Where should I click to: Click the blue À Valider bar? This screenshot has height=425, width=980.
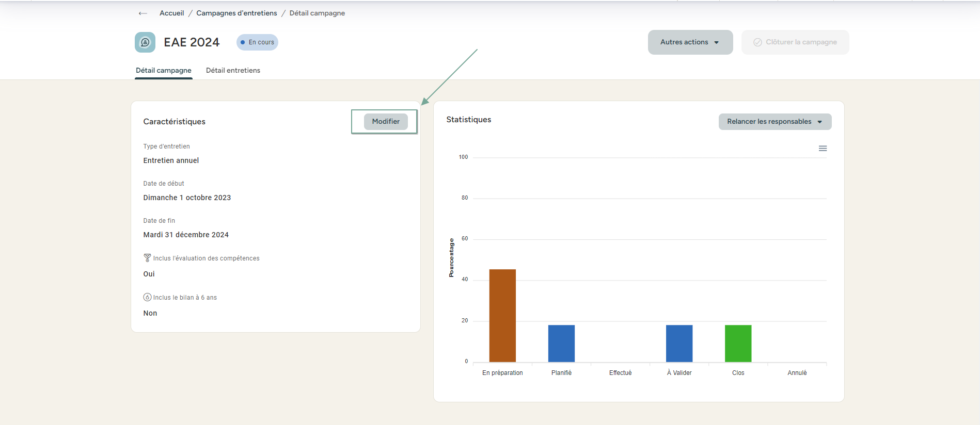[x=679, y=344]
